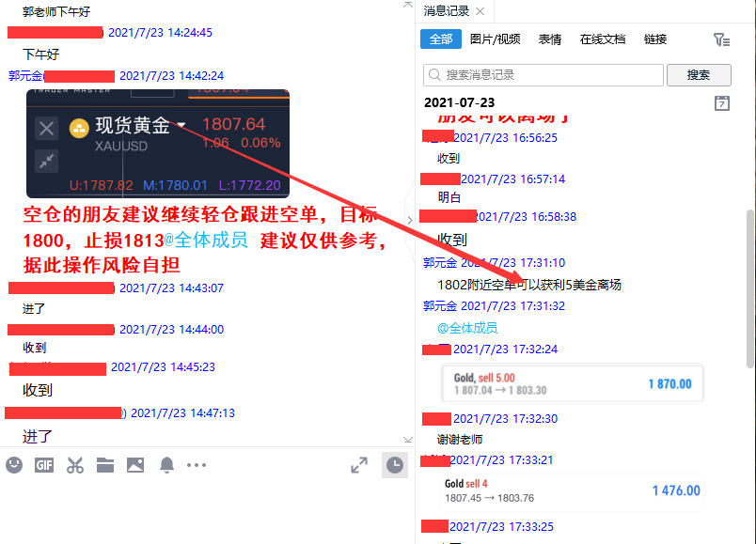Click timestamp 2021/7/23 14:43:07
The height and width of the screenshot is (544, 756).
point(172,288)
